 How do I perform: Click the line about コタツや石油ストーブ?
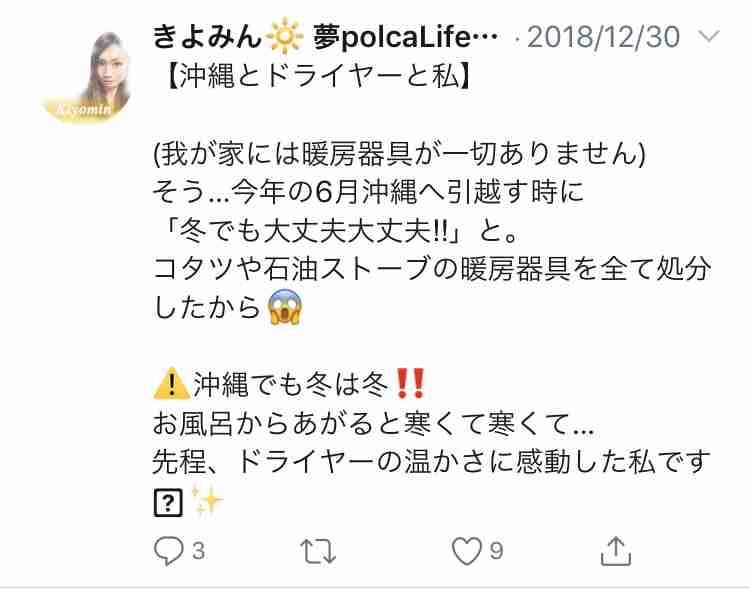point(432,268)
